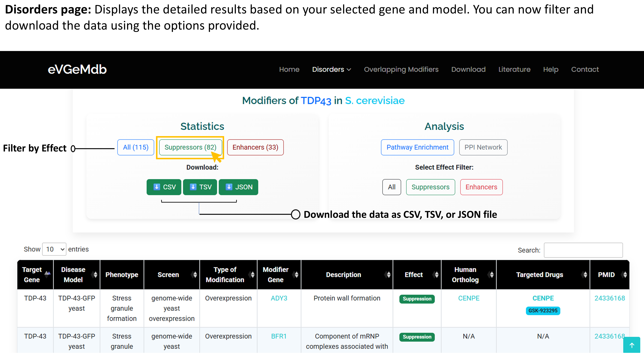Viewport: 644px width, 362px height.
Task: Click in the table Search field
Action: [x=583, y=250]
